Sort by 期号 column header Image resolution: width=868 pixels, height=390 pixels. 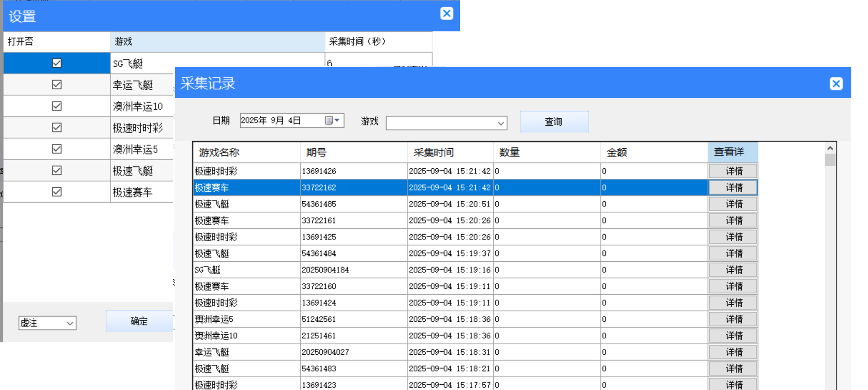353,153
